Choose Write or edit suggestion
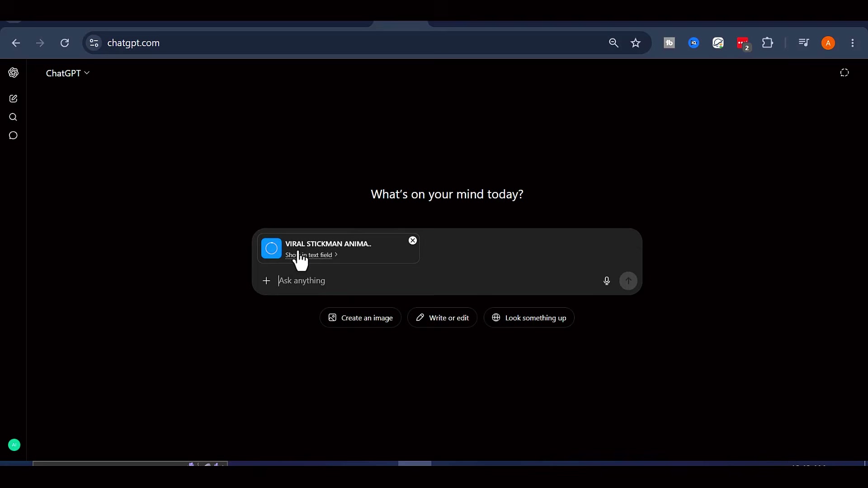 point(442,318)
